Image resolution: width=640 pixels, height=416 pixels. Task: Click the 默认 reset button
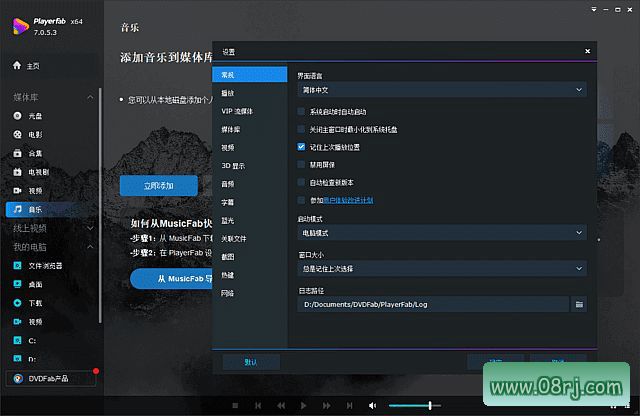click(251, 362)
